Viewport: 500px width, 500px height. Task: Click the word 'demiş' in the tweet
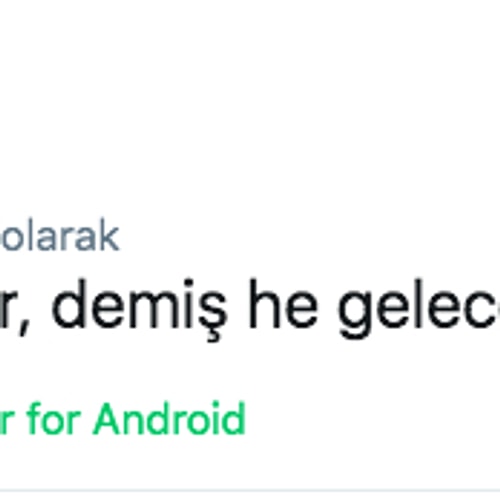(140, 307)
